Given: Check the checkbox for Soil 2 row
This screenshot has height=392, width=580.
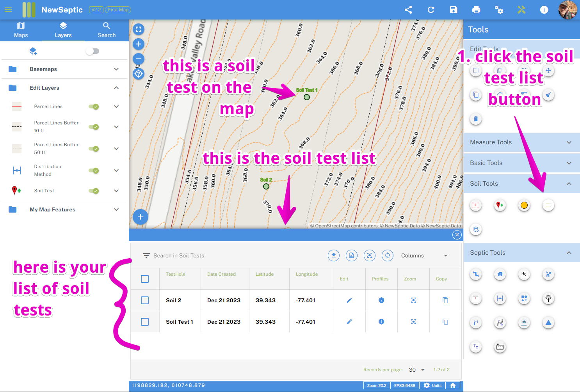Looking at the screenshot, I should click(x=145, y=300).
